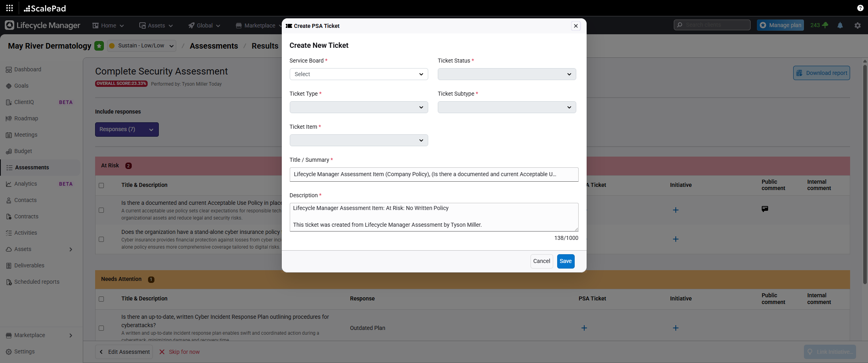
Task: Click the green star badge beside client name
Action: pos(99,46)
